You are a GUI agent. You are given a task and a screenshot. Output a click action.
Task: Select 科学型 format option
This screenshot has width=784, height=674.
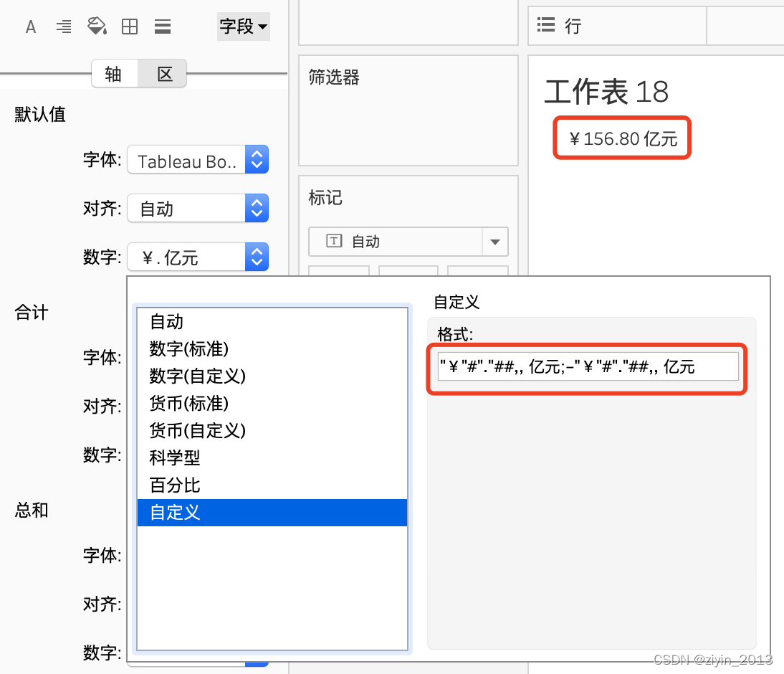(x=272, y=458)
